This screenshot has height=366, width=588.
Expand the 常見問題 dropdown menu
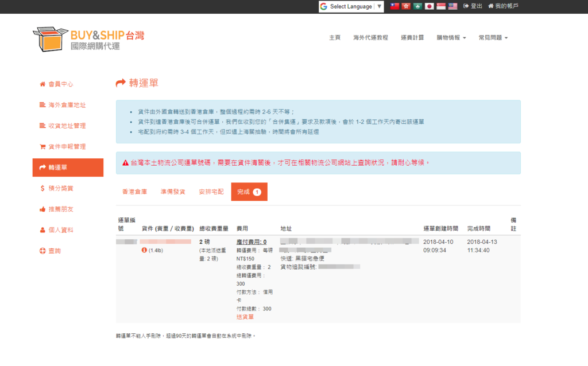pyautogui.click(x=493, y=38)
